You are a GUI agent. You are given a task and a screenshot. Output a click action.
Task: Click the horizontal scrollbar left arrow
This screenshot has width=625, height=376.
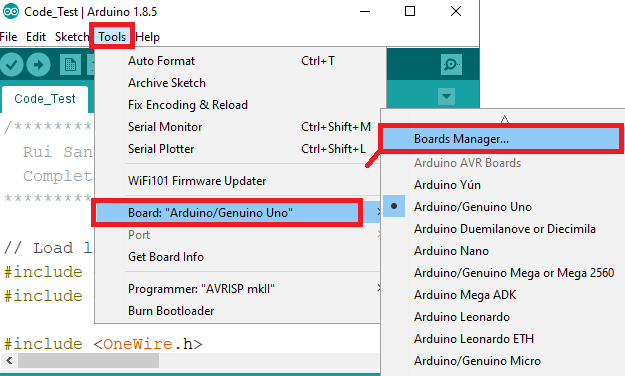[9, 361]
